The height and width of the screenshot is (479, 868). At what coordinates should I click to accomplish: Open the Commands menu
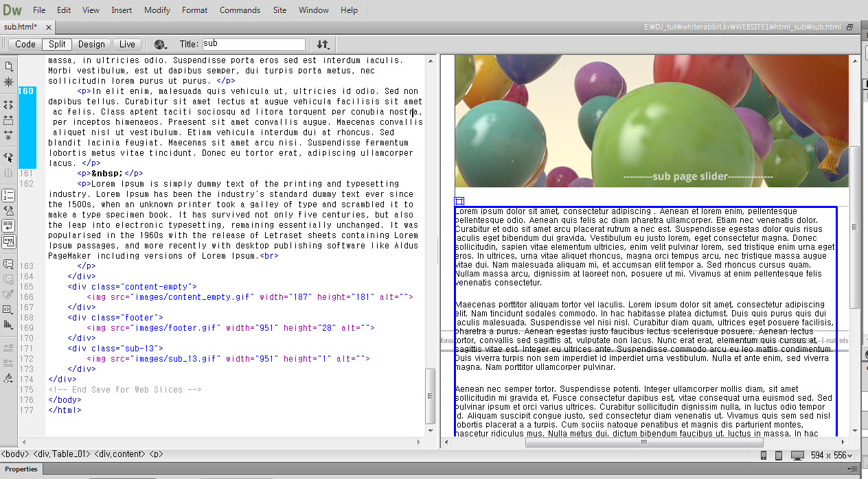pos(240,10)
